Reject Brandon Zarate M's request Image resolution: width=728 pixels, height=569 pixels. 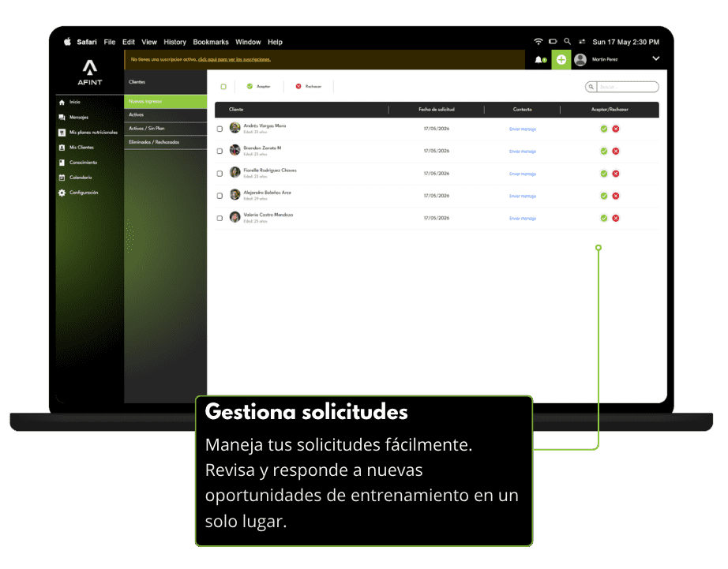click(x=616, y=151)
